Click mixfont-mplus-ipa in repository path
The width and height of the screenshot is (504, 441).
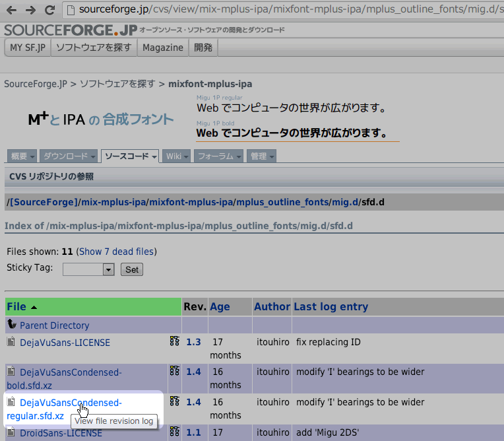tap(191, 202)
